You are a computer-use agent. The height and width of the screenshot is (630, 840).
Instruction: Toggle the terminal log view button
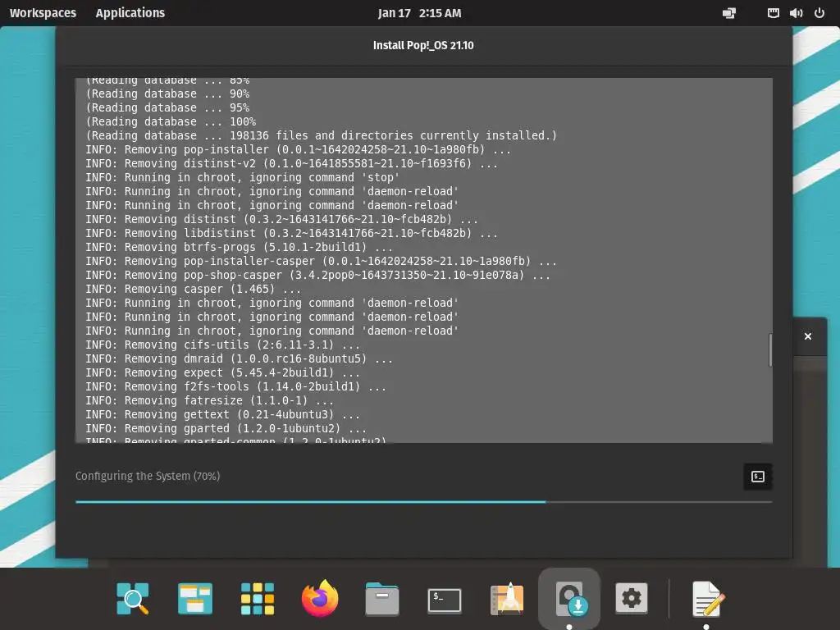coord(757,477)
